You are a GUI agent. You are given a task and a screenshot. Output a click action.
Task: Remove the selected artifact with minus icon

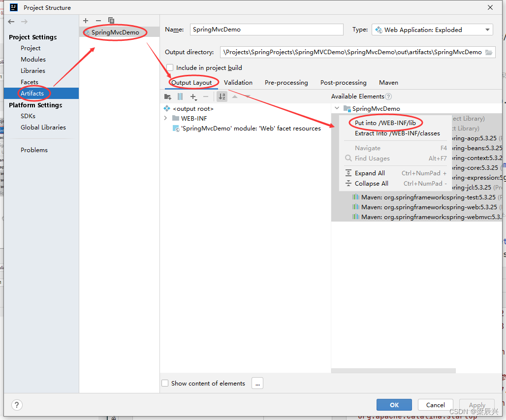(98, 21)
